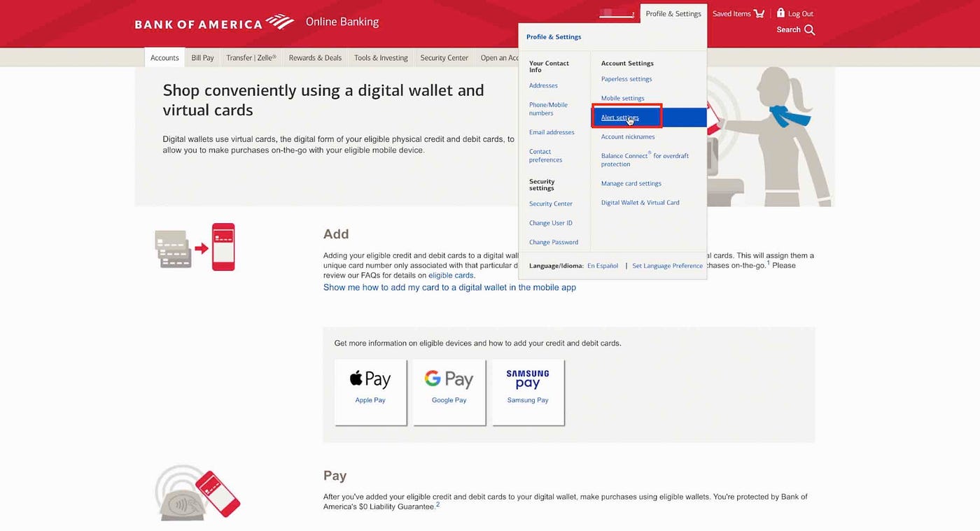Open the Google Pay card
Image resolution: width=980 pixels, height=531 pixels.
(449, 392)
